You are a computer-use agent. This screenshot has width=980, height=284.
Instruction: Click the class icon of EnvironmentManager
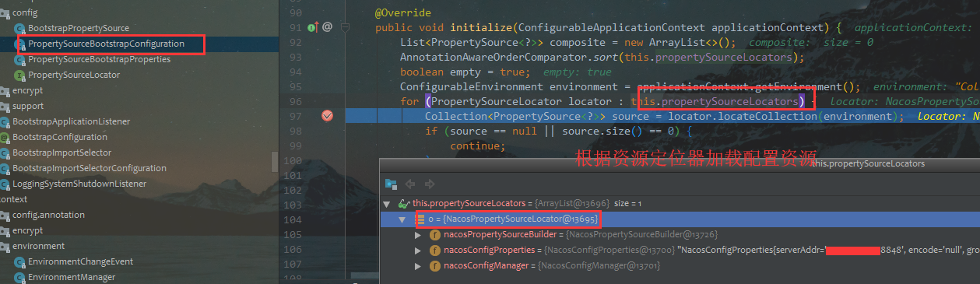tap(20, 277)
